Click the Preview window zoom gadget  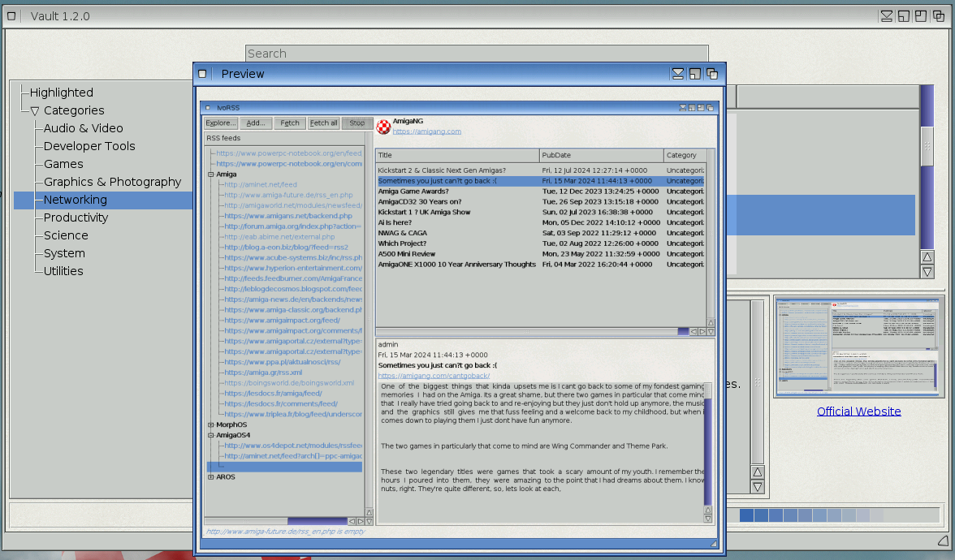[x=695, y=74]
